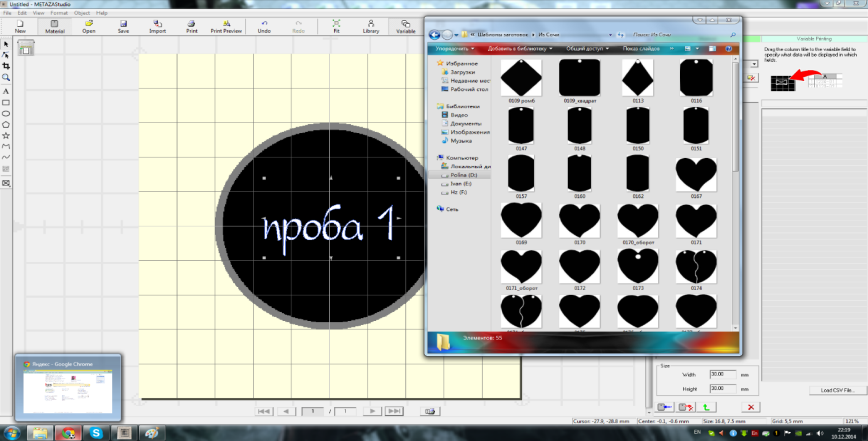Viewport: 868px width, 441px height.
Task: Open the Object menu
Action: click(82, 13)
